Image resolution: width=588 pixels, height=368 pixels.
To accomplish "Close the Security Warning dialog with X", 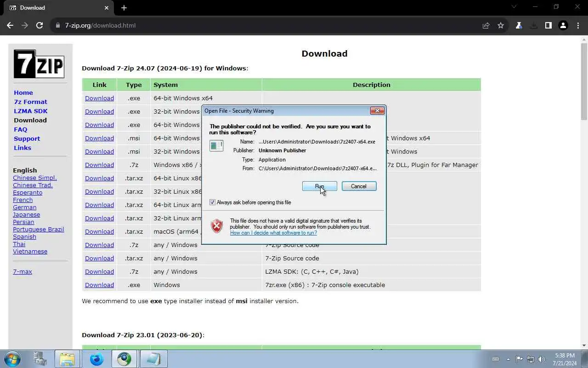I will point(377,110).
